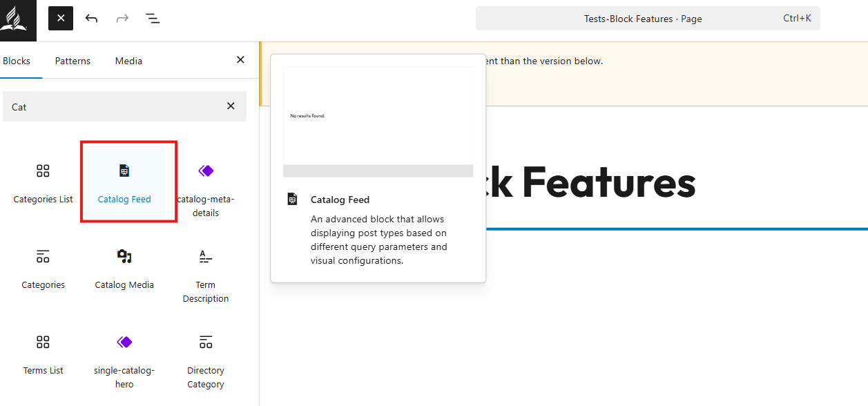The width and height of the screenshot is (868, 406).
Task: Choose the Catalog Media block
Action: [x=124, y=267]
